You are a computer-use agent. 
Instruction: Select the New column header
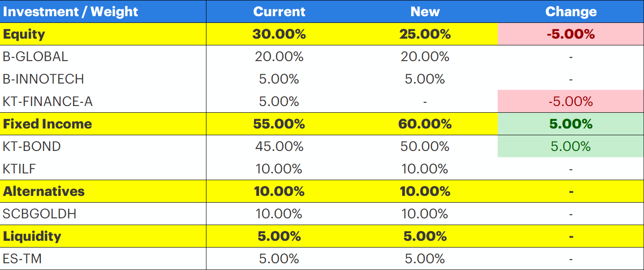[425, 12]
